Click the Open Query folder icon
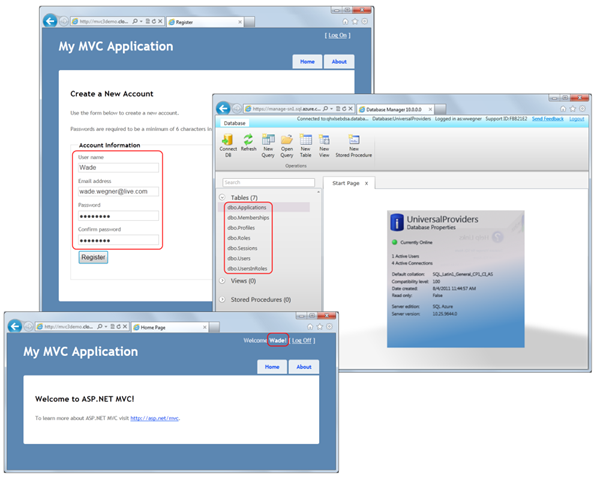Screen dimensions: 600x480 coord(287,141)
